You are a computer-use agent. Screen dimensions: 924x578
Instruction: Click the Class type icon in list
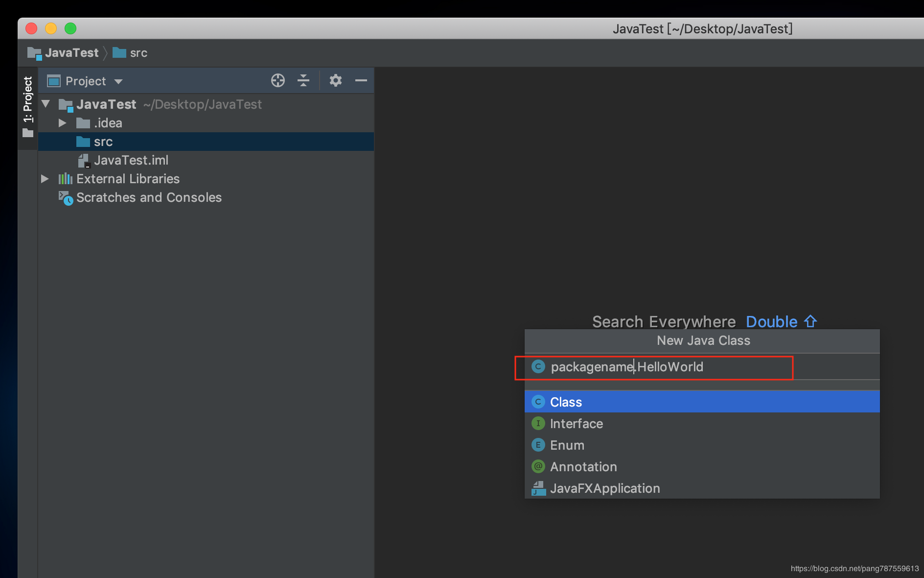pos(538,402)
